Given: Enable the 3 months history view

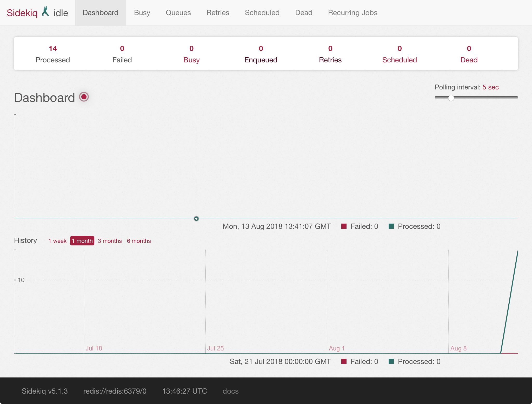Looking at the screenshot, I should [x=110, y=241].
